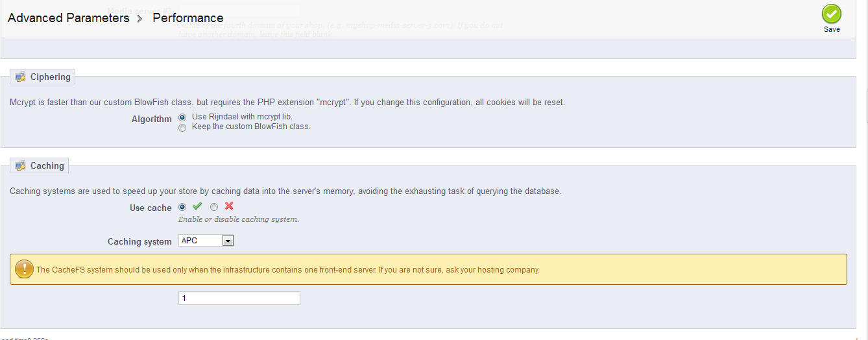Click the yellow warning exclamation icon

(25, 269)
